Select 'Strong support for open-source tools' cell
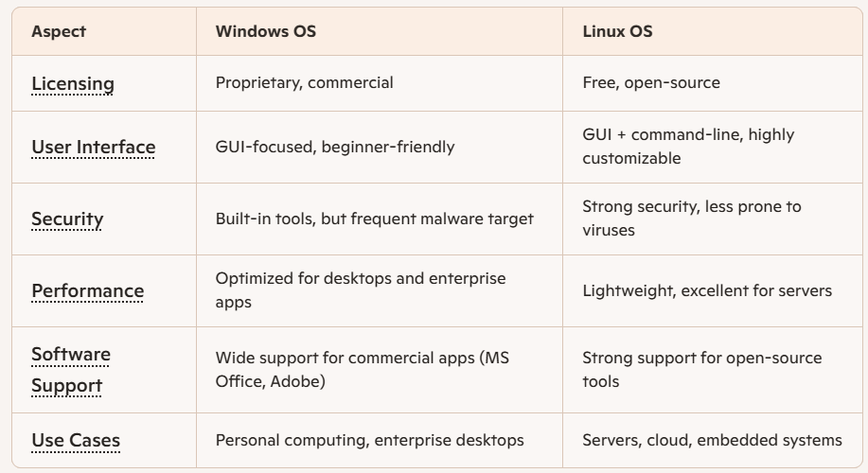The height and width of the screenshot is (473, 868). pyautogui.click(x=701, y=369)
